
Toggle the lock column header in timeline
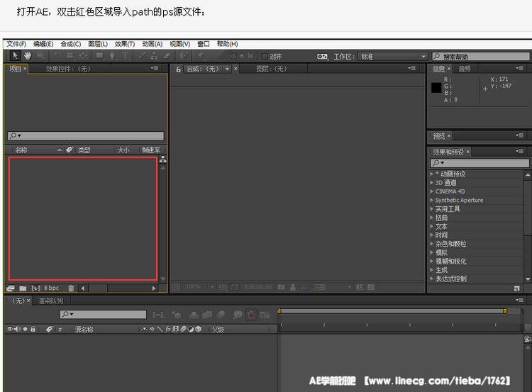pyautogui.click(x=33, y=329)
